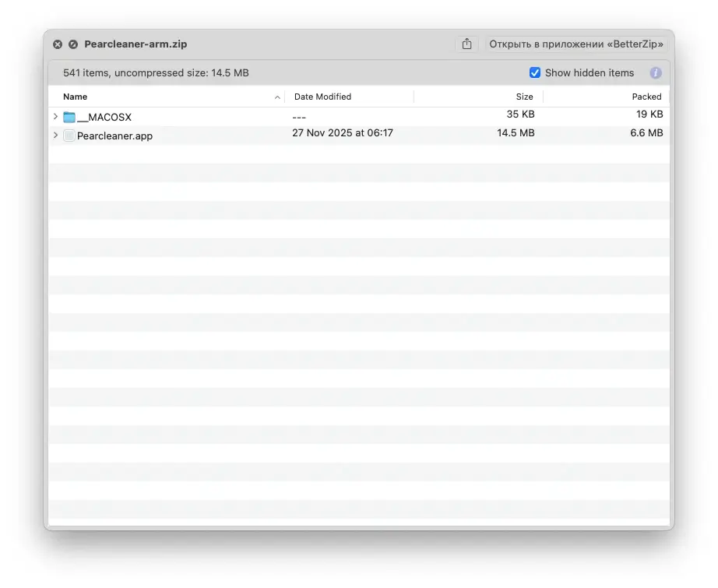This screenshot has width=718, height=588.
Task: Sort by Packed column header
Action: (x=646, y=97)
